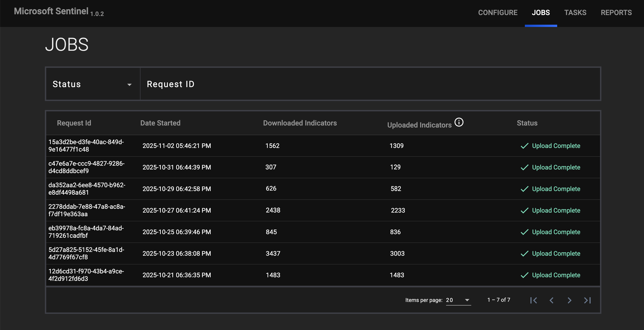Screen dimensions: 644x330
Task: Jump to the first page of jobs
Action: click(534, 300)
